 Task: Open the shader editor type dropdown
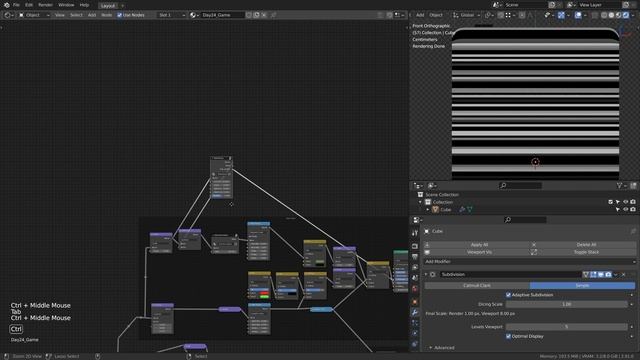tap(8, 15)
